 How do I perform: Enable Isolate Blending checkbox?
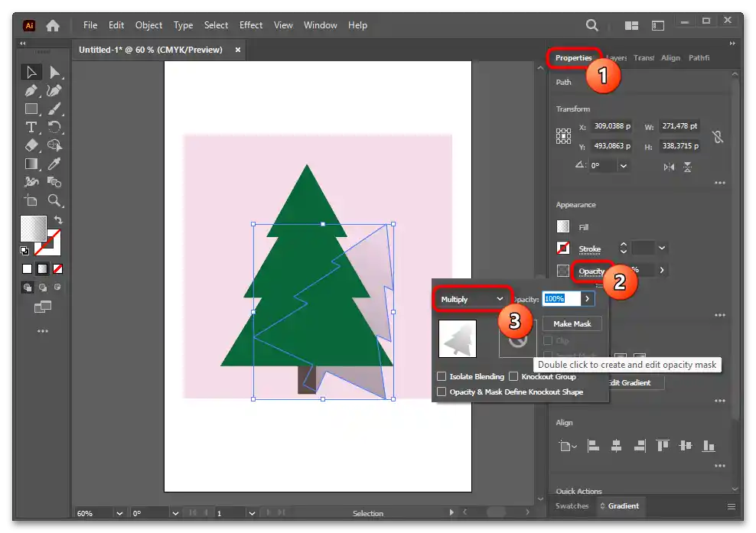[442, 376]
